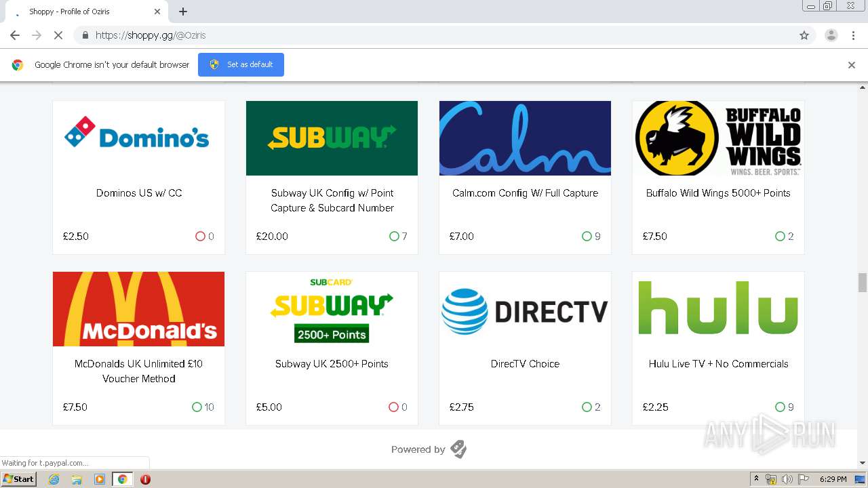Click the page vertical scrollbar thumb

click(863, 282)
